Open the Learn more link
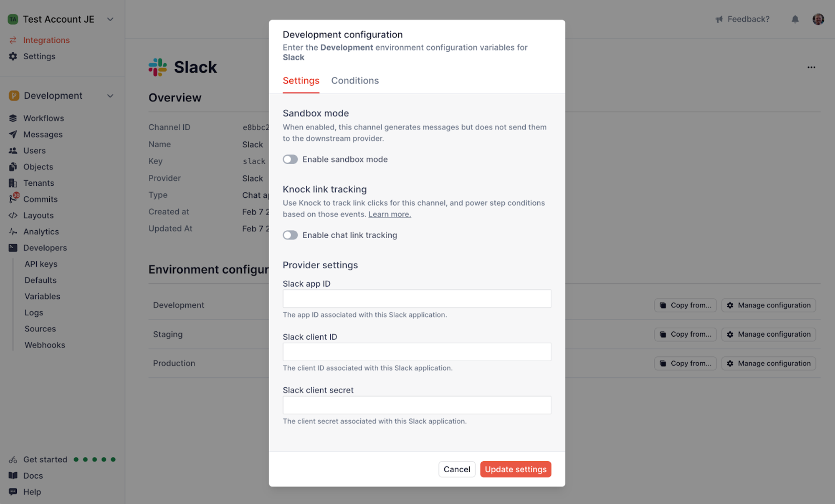Viewport: 835px width, 504px height. [x=389, y=214]
